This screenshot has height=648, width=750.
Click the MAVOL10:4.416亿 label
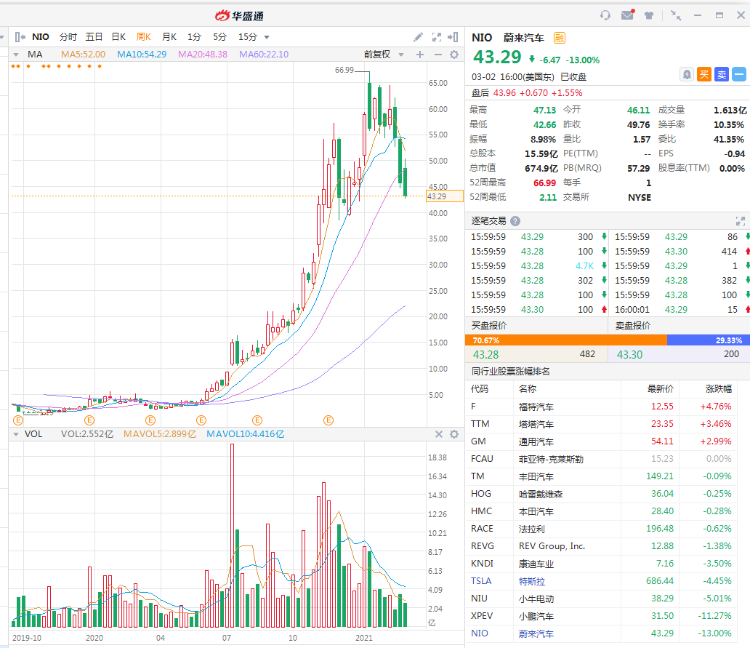tap(245, 434)
